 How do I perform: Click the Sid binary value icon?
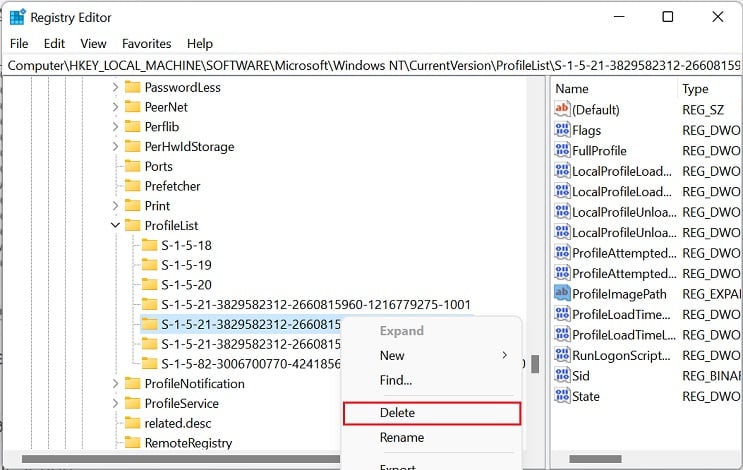[562, 376]
